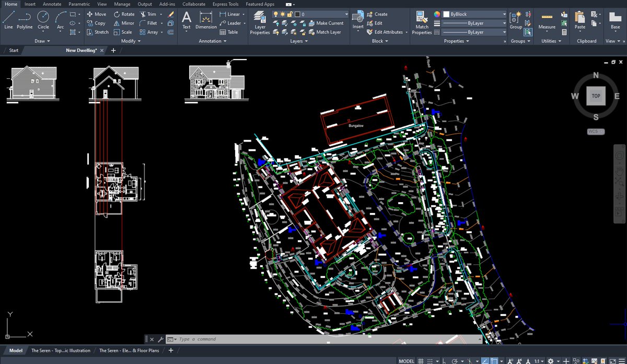Click the Base view icon
The width and height of the screenshot is (627, 364).
click(x=615, y=20)
